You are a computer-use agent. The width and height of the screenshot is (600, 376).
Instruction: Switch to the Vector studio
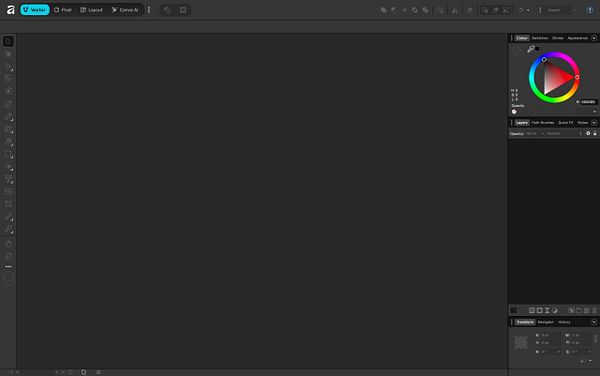[34, 10]
